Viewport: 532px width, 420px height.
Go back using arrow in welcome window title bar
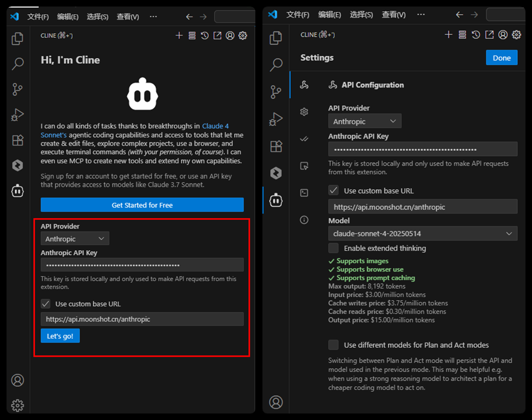[x=189, y=17]
